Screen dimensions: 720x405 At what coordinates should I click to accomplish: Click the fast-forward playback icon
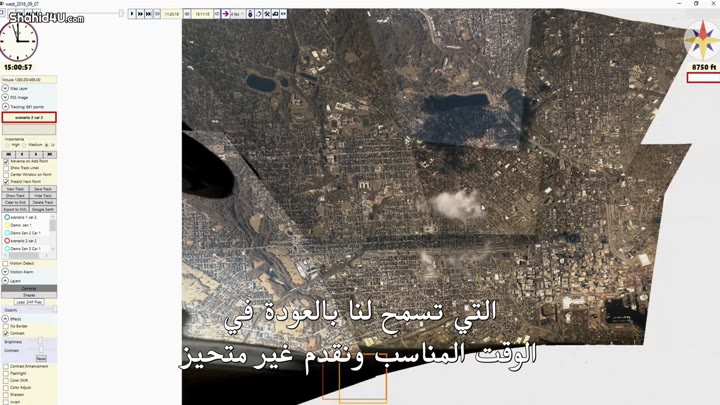point(140,14)
